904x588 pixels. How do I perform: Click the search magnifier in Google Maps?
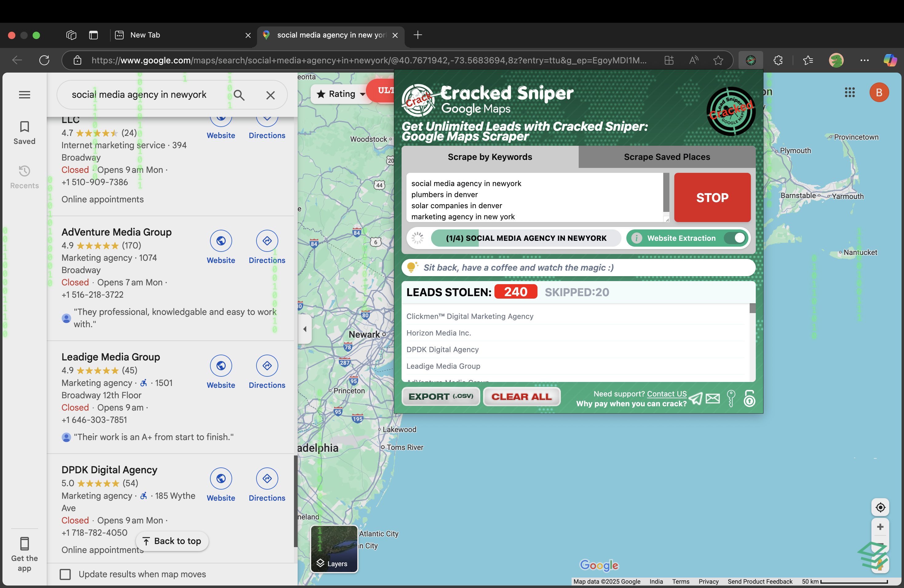click(239, 95)
